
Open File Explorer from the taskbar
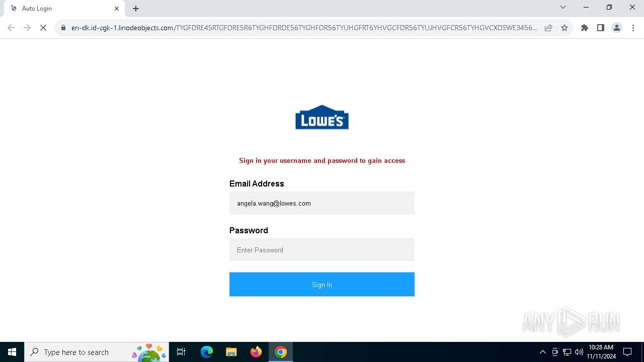click(x=231, y=352)
